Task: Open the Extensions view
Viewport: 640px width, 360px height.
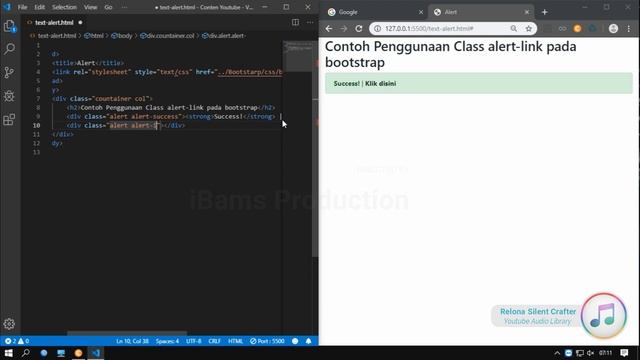Action: point(9,120)
